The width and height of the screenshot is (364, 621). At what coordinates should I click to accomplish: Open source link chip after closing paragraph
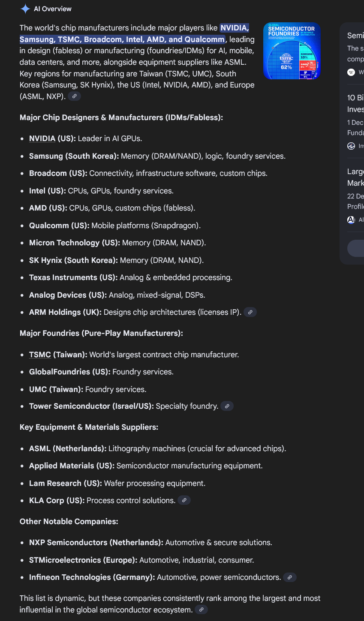click(201, 609)
